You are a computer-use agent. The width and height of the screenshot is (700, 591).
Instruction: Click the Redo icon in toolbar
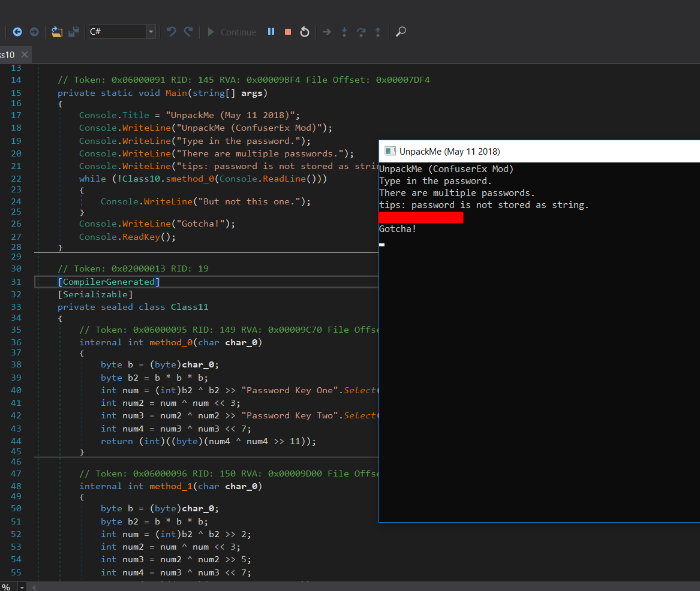click(188, 32)
